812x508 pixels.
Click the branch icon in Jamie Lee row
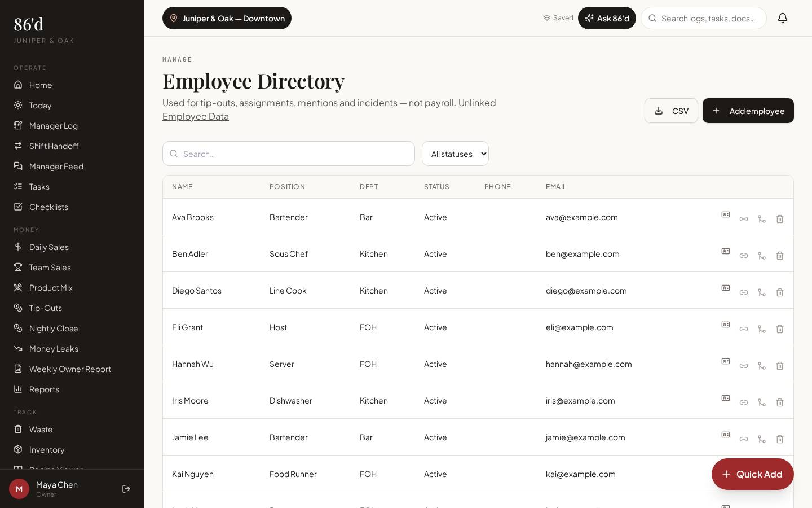[x=762, y=439]
